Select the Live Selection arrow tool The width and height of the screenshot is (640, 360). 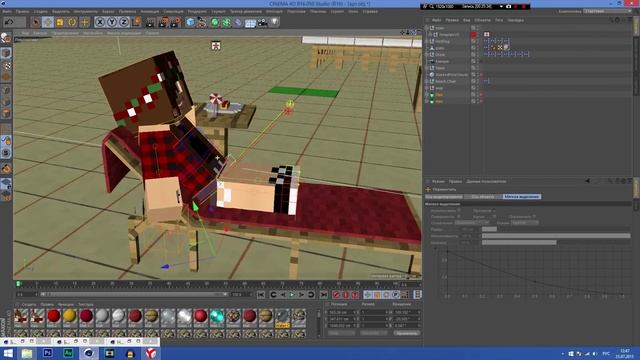coord(36,22)
